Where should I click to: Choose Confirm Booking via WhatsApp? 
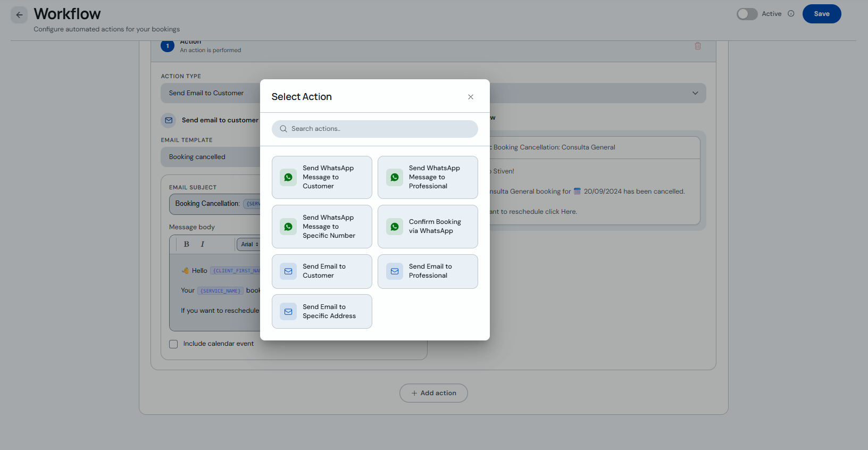428,227
